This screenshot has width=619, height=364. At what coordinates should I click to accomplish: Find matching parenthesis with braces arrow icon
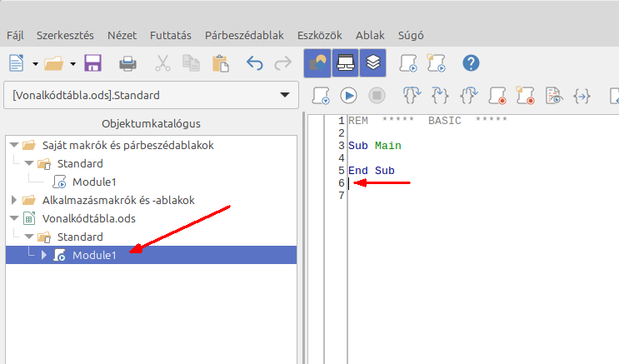click(x=582, y=96)
